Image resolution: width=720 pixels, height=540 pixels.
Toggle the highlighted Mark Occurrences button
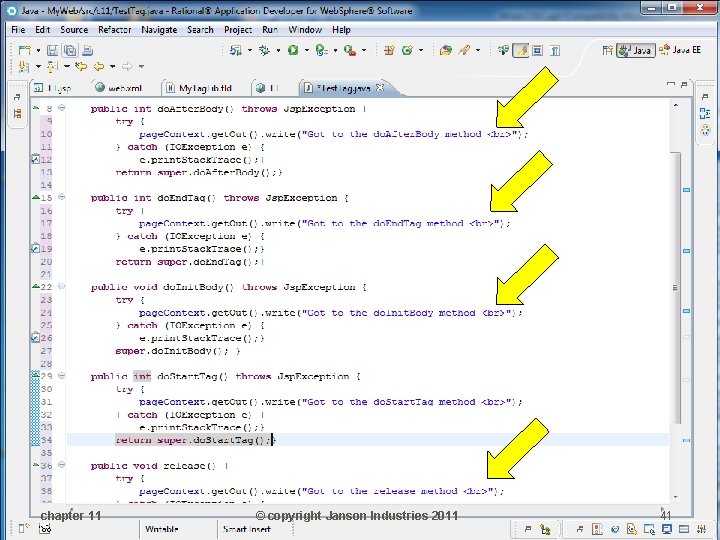tap(521, 50)
